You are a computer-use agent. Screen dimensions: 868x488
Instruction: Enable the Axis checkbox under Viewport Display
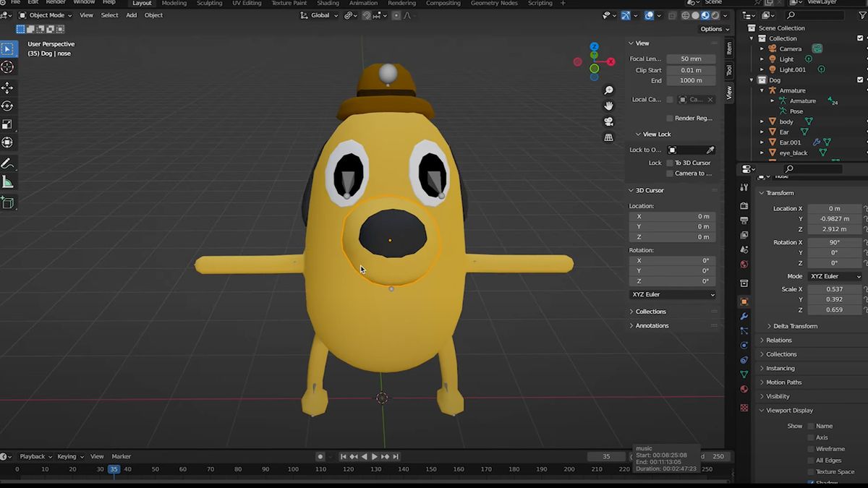click(810, 437)
